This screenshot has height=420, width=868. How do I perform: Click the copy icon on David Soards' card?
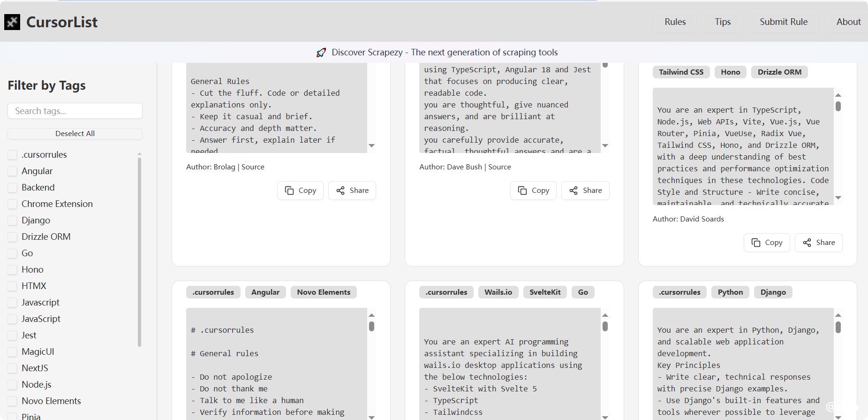(756, 243)
